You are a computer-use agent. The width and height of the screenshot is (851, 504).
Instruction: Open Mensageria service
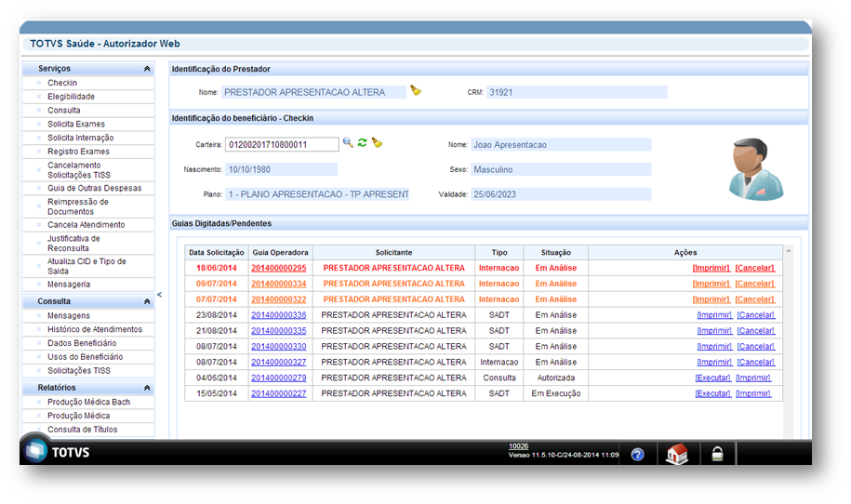click(69, 285)
